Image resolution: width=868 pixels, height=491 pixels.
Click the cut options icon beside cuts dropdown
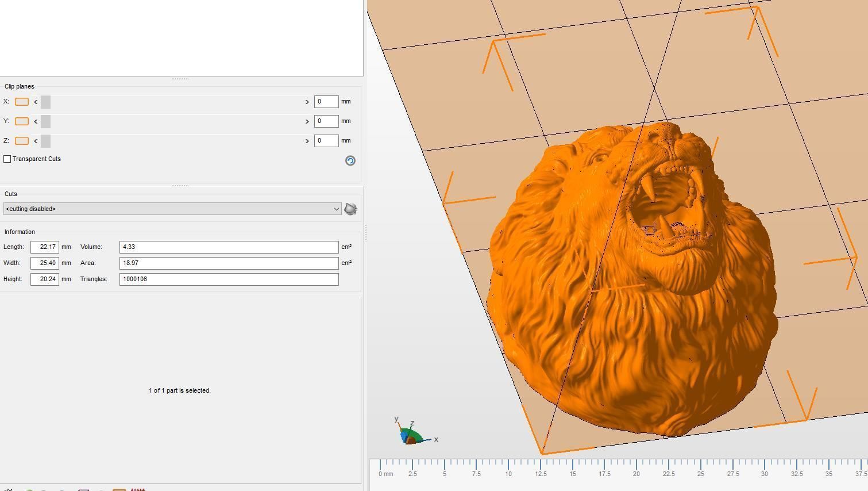(350, 209)
